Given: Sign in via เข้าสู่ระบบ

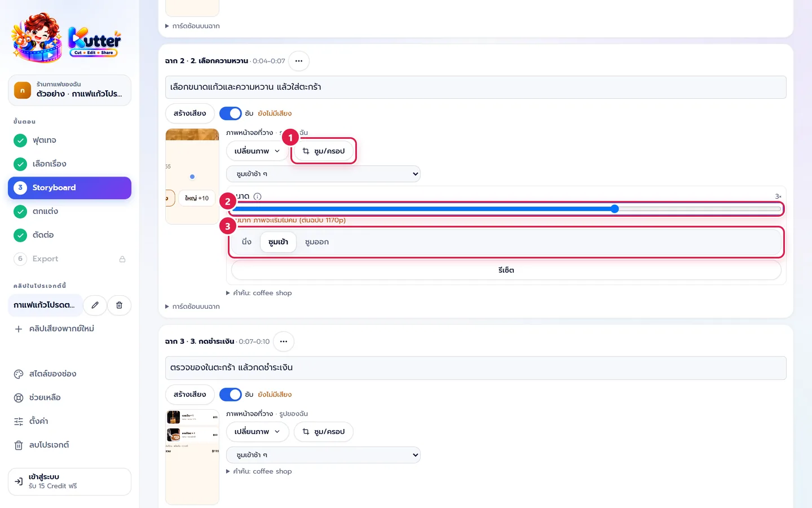Looking at the screenshot, I should 69,481.
